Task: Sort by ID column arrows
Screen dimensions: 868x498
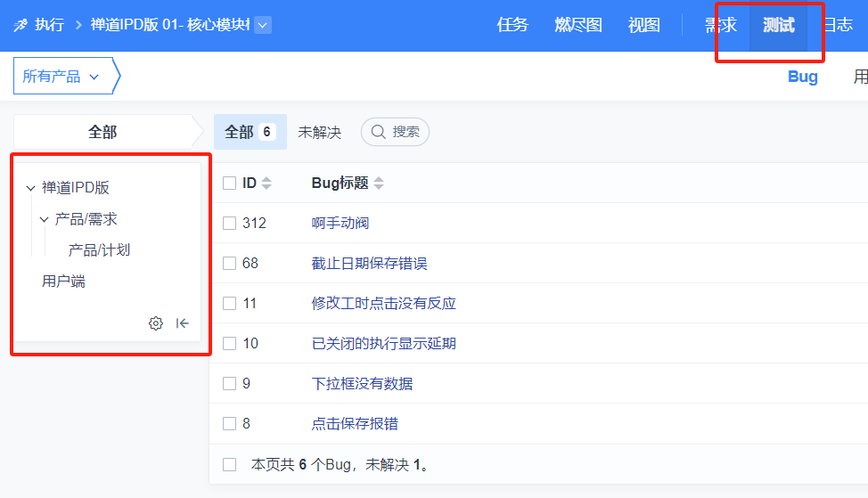Action: pyautogui.click(x=266, y=184)
